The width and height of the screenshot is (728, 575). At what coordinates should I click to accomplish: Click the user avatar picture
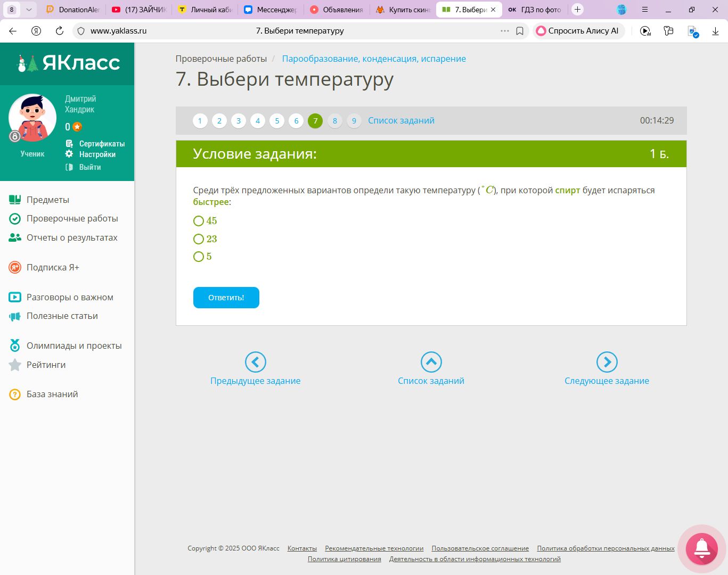[32, 118]
